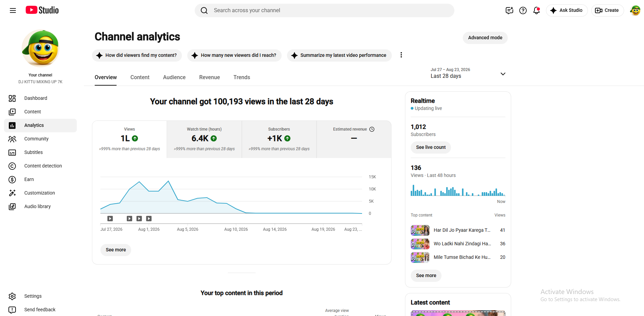Click the Create button
644x316 pixels.
pyautogui.click(x=607, y=10)
